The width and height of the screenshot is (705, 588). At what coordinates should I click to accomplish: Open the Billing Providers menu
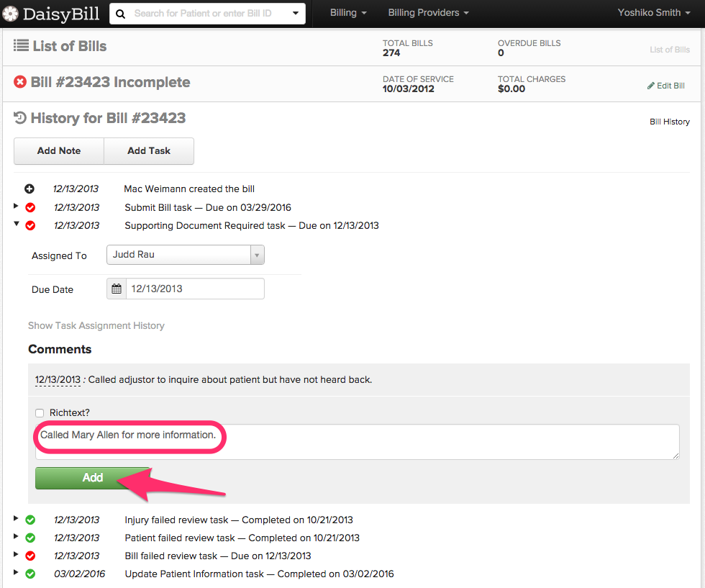(x=428, y=13)
